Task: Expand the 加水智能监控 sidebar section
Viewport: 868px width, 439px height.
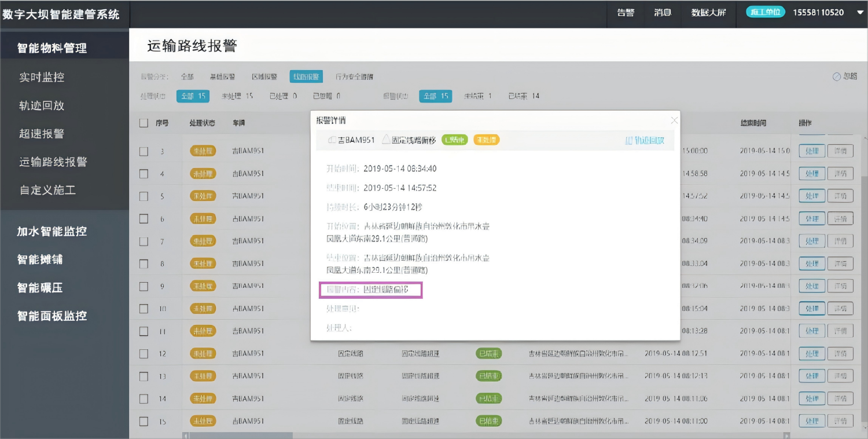Action: tap(52, 231)
